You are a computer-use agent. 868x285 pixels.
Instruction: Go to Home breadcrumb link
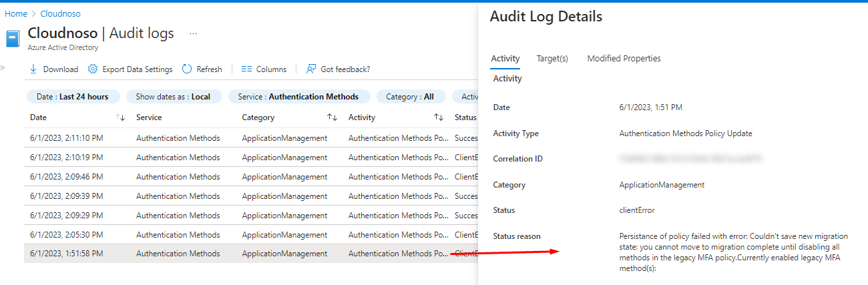pos(16,13)
